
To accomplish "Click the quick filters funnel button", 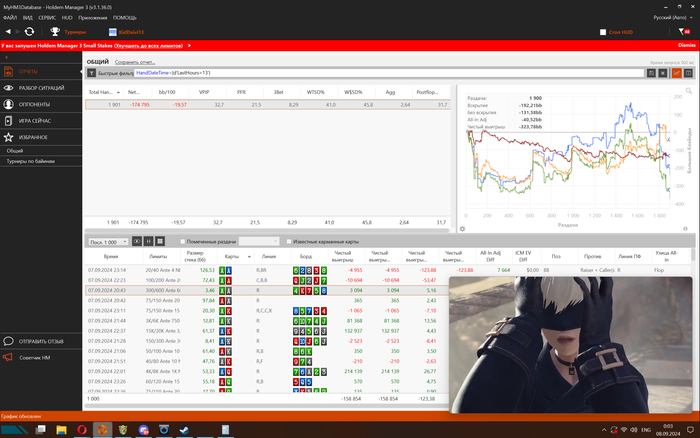I will tap(92, 73).
